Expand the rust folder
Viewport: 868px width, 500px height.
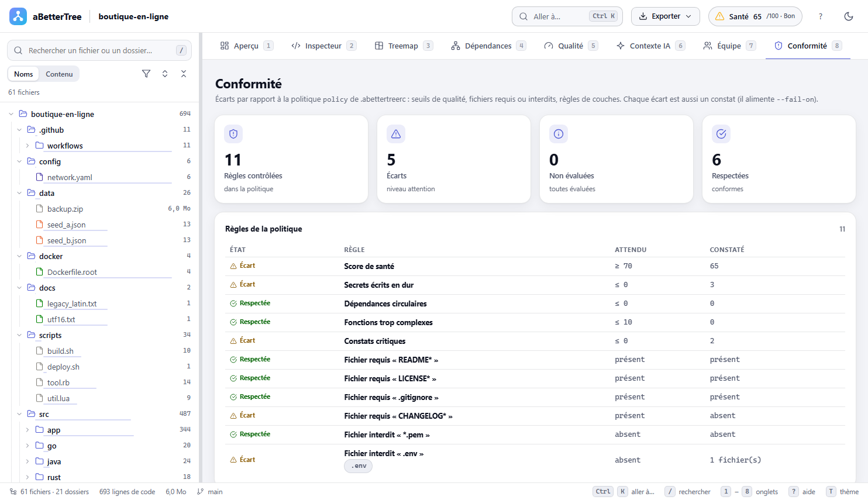pyautogui.click(x=27, y=477)
